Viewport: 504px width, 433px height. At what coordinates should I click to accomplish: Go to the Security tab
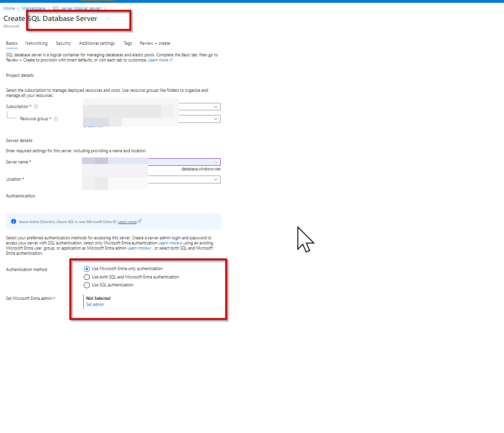tap(63, 43)
